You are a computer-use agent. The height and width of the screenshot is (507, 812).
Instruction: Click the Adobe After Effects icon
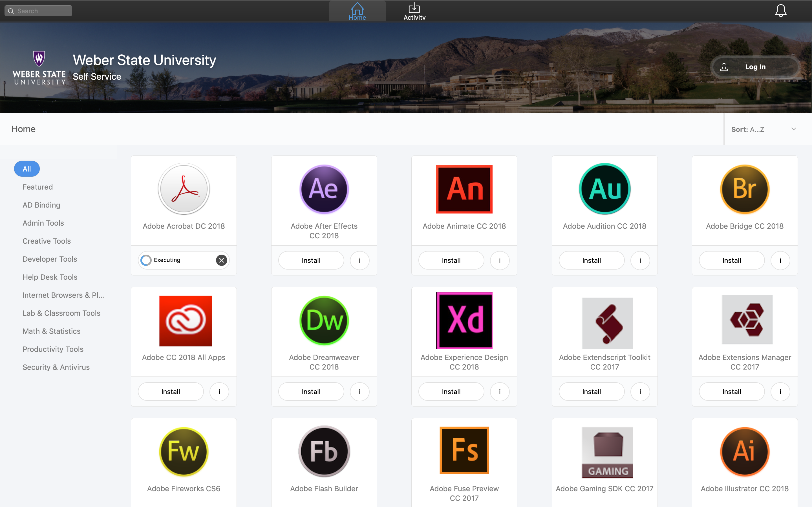[324, 189]
